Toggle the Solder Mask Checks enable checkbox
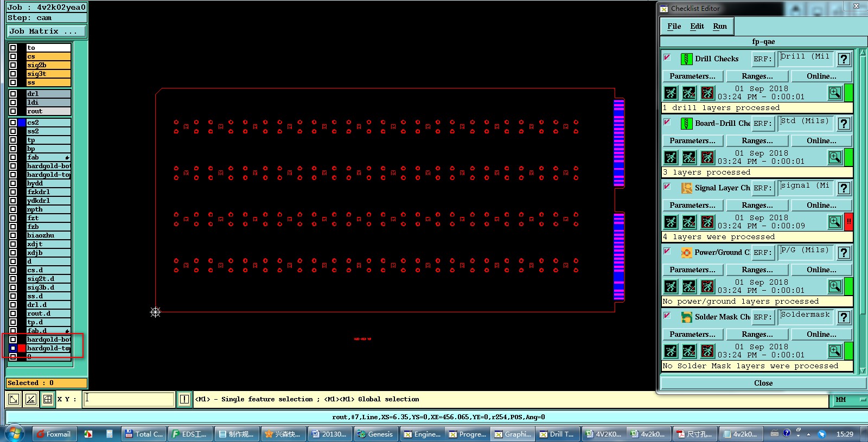Screen dimensions: 868x442 click(x=667, y=316)
